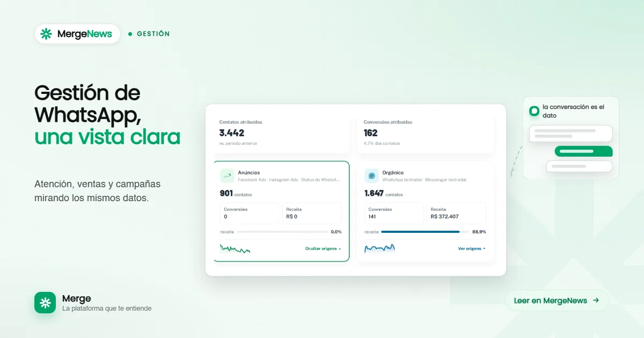The image size is (644, 338).
Task: Click the 1.647 contatos figure
Action: (384, 194)
